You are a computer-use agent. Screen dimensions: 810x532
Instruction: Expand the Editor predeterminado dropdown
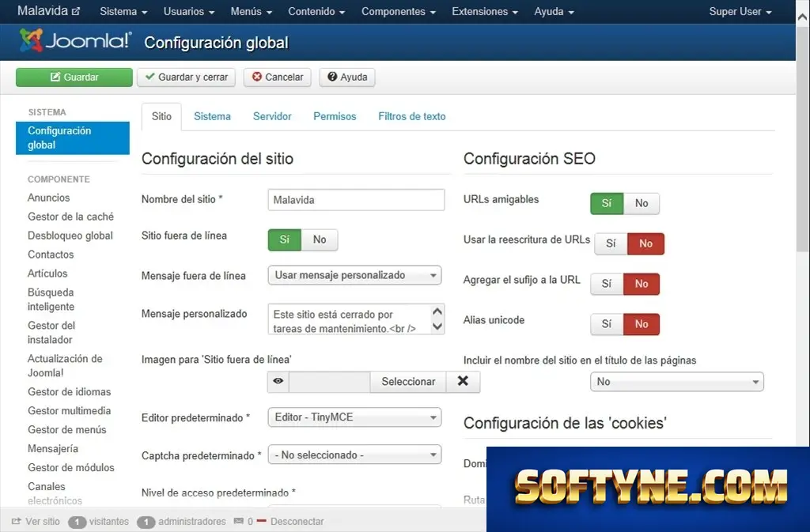354,417
